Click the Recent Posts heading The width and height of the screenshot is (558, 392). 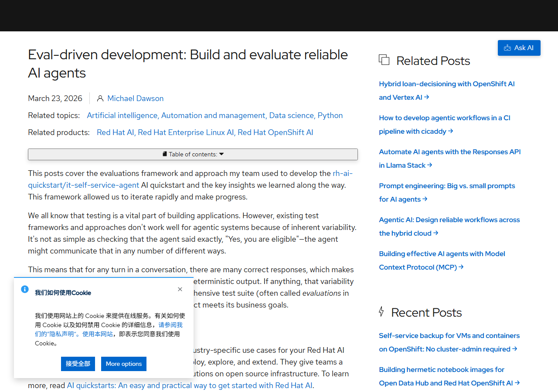[426, 312]
